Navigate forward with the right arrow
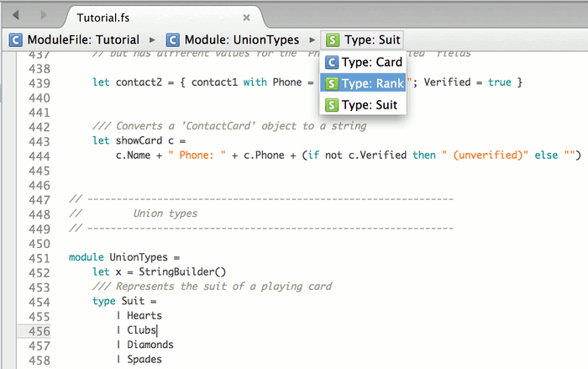This screenshot has height=369, width=588. click(x=44, y=15)
